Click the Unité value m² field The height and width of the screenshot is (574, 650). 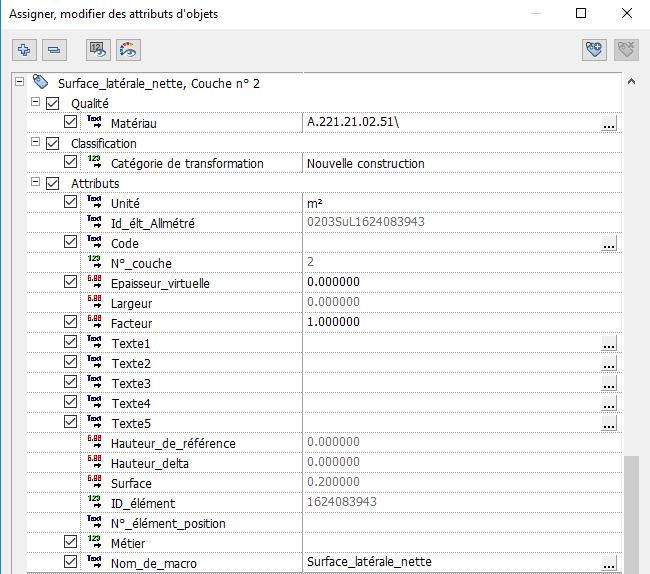click(462, 203)
